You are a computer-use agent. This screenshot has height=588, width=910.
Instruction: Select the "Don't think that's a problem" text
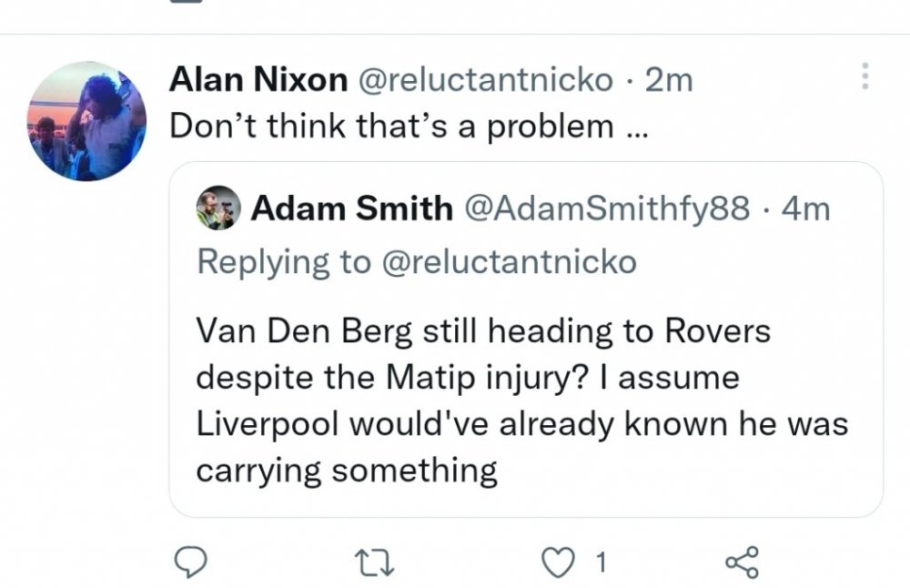tap(408, 126)
